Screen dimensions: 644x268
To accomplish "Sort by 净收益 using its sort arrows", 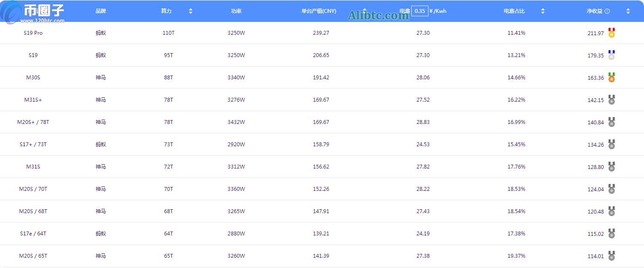I will point(628,11).
